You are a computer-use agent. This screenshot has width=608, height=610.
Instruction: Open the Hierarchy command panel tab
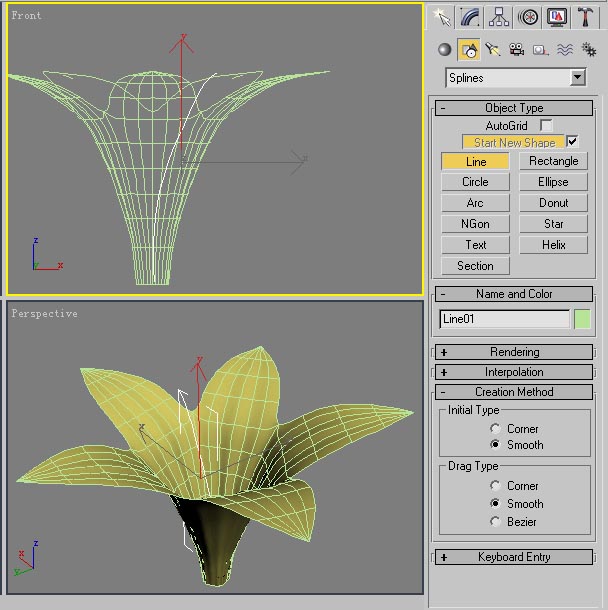(499, 17)
